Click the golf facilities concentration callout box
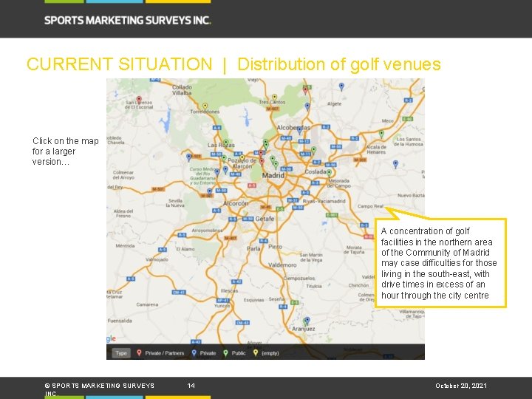 440,263
